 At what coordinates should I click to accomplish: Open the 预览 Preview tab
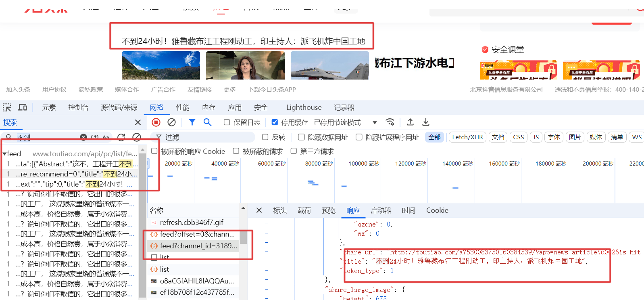[x=329, y=210]
